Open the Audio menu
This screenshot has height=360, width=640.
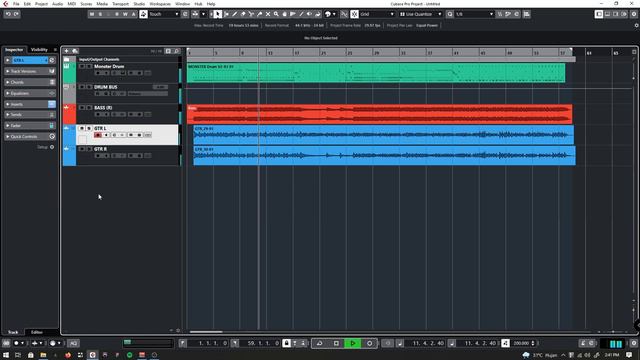click(58, 4)
